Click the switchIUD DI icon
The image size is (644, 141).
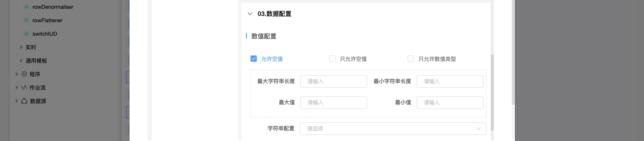coord(26,34)
